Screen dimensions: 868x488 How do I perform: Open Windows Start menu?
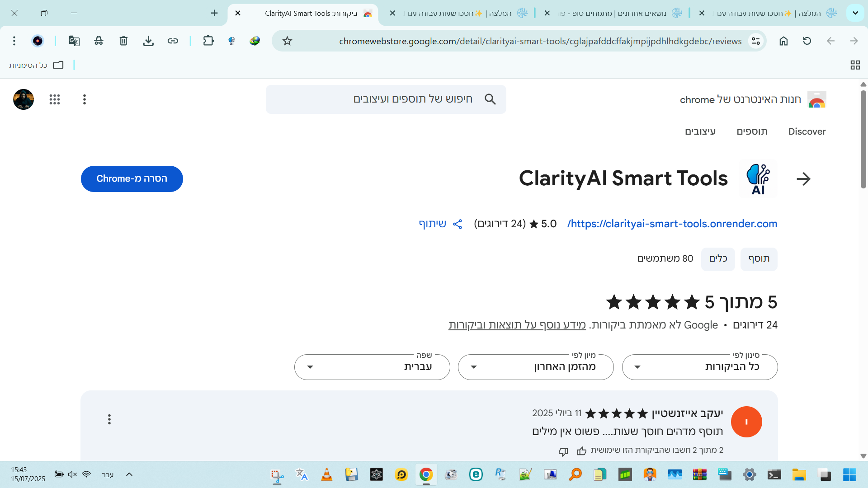(x=849, y=475)
